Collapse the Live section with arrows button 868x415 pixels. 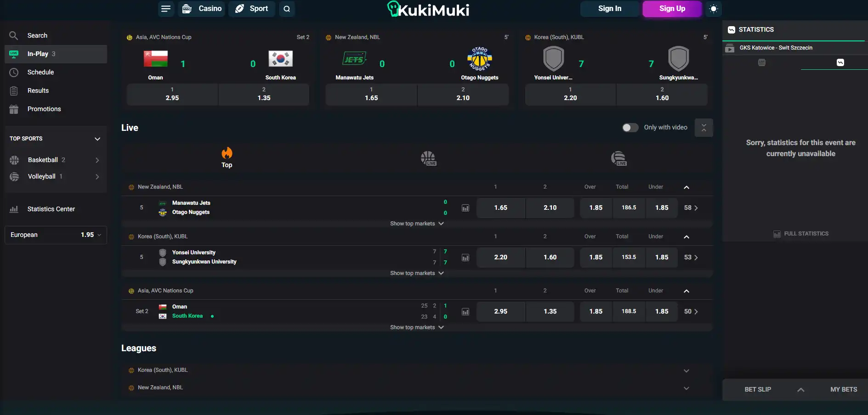coord(703,128)
